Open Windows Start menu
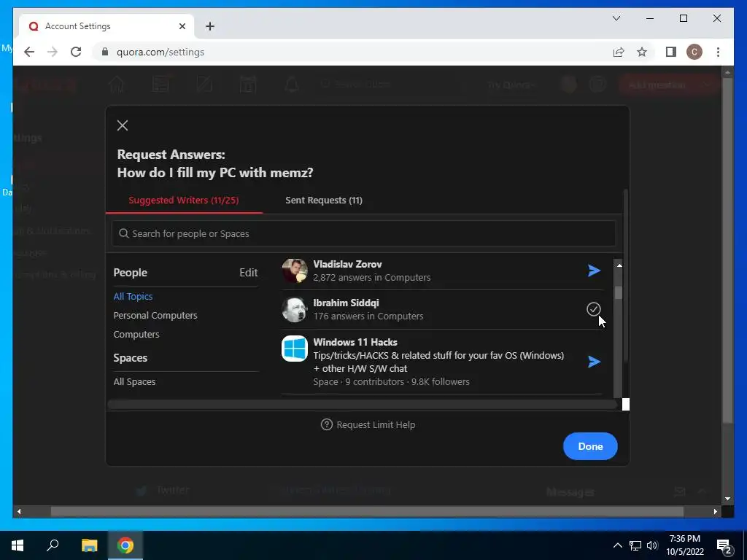747x560 pixels. [x=18, y=545]
